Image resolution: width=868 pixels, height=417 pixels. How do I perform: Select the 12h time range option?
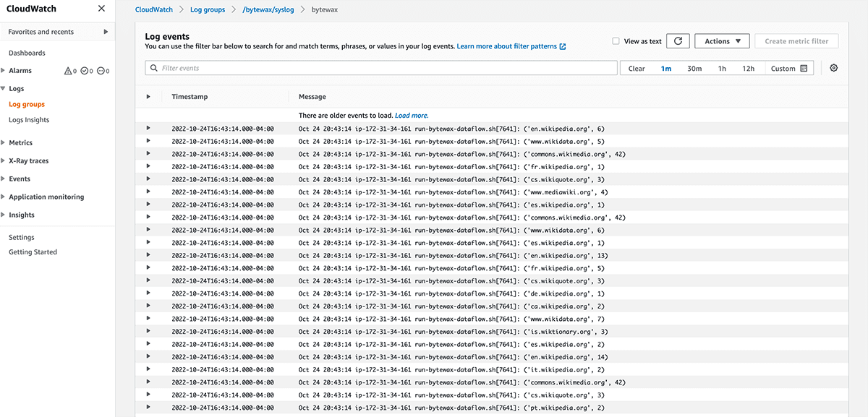click(x=749, y=67)
